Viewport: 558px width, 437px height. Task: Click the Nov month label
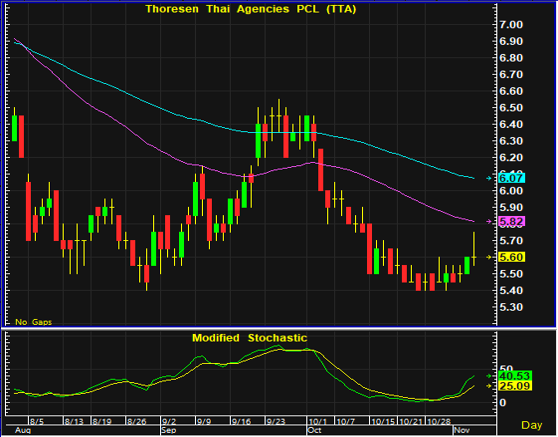[462, 430]
